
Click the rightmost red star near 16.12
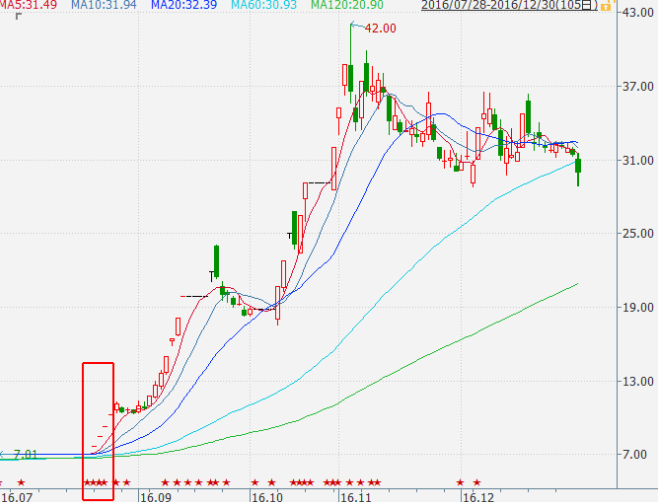477,483
